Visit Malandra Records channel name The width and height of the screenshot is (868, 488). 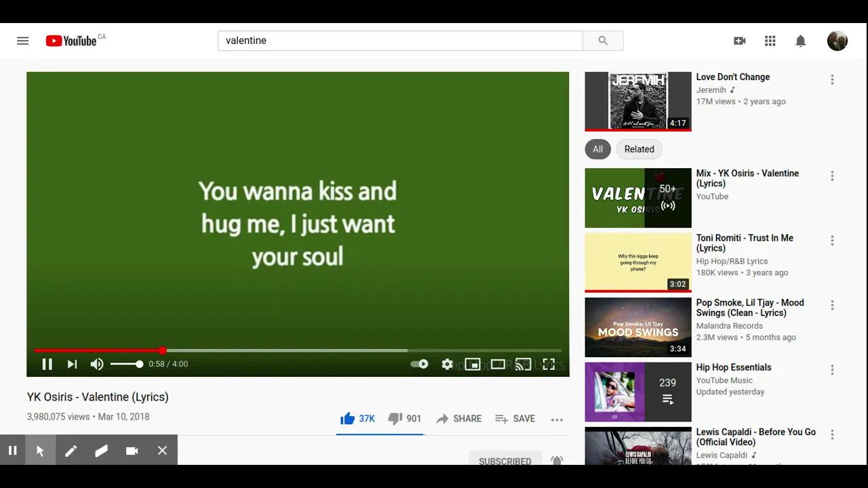730,326
